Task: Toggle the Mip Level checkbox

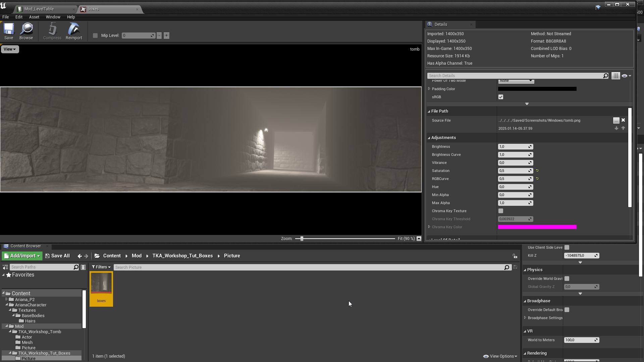Action: 95,36
